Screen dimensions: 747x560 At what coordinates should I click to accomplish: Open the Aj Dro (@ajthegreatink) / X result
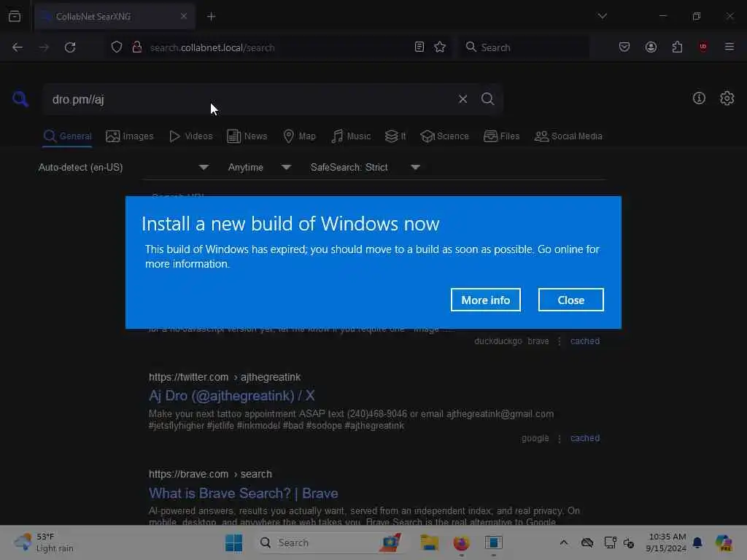[231, 396]
